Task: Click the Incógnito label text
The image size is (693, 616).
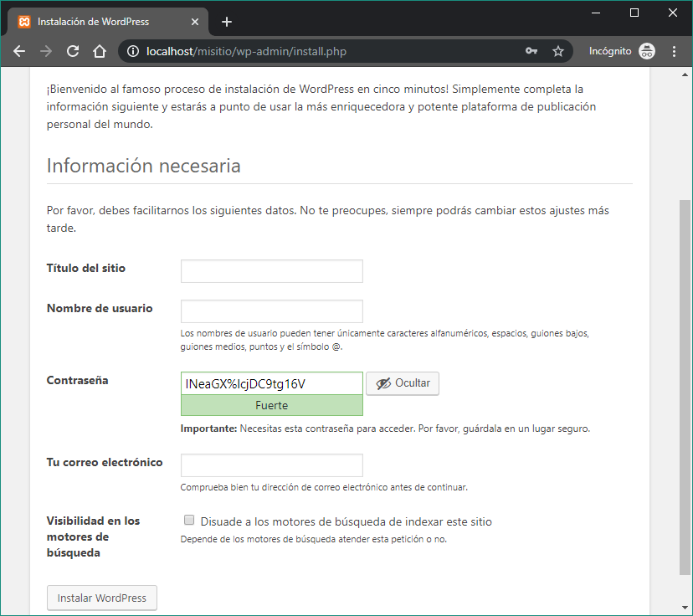Action: coord(610,51)
